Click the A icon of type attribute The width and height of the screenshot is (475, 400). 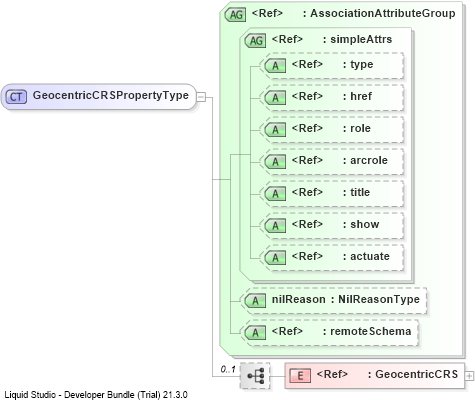pyautogui.click(x=275, y=66)
